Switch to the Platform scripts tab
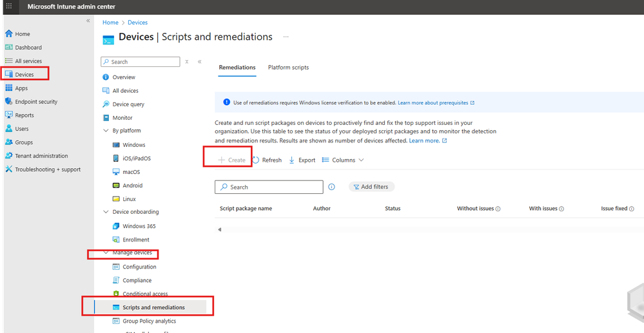Screen dimensions: 644x333 pyautogui.click(x=288, y=68)
